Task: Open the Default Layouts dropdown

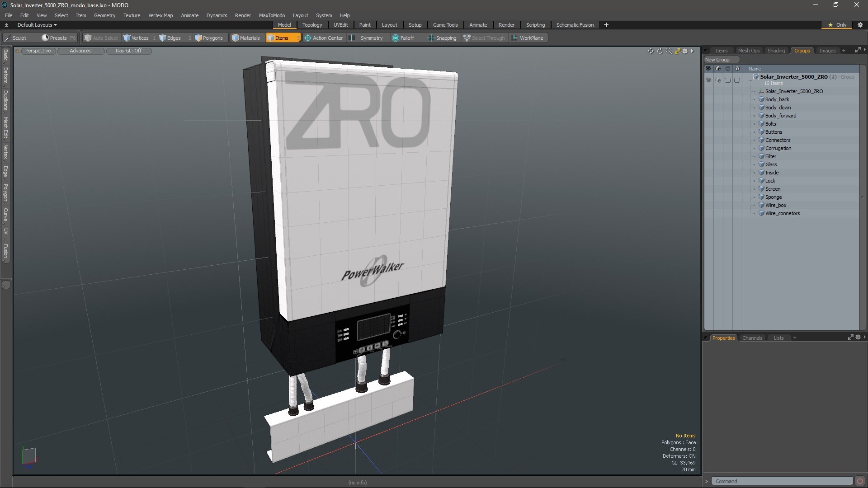Action: click(37, 25)
